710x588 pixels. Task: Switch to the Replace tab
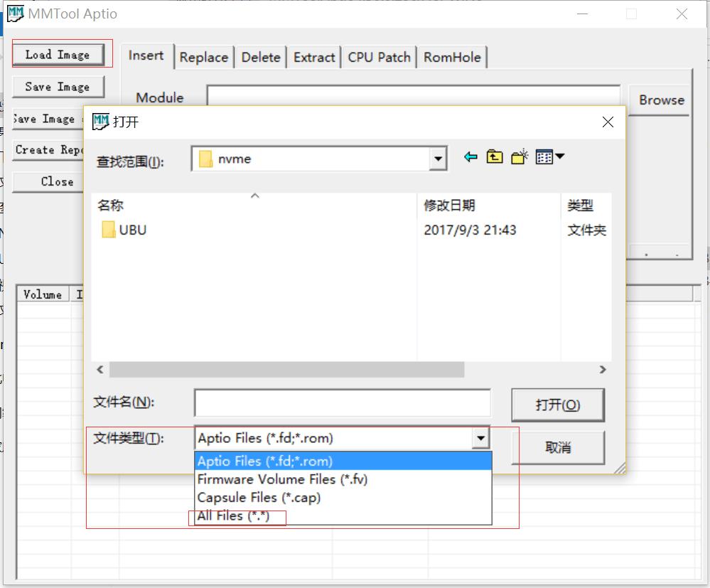coord(204,58)
